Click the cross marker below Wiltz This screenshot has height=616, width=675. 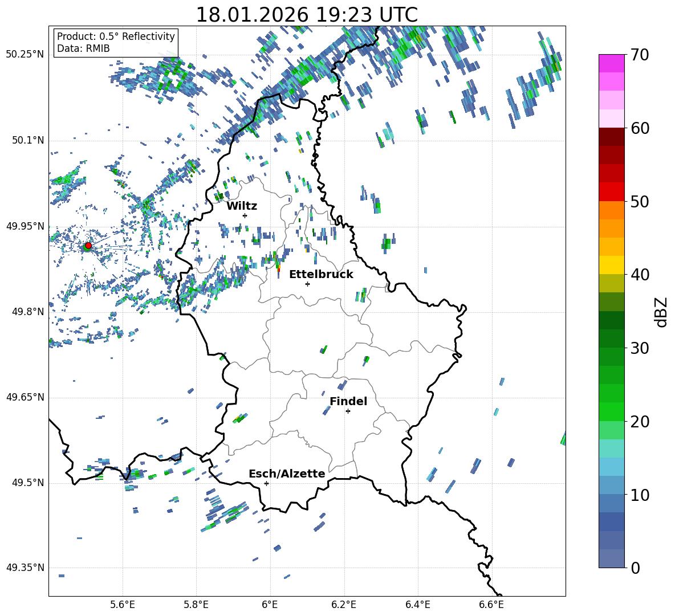coord(245,215)
